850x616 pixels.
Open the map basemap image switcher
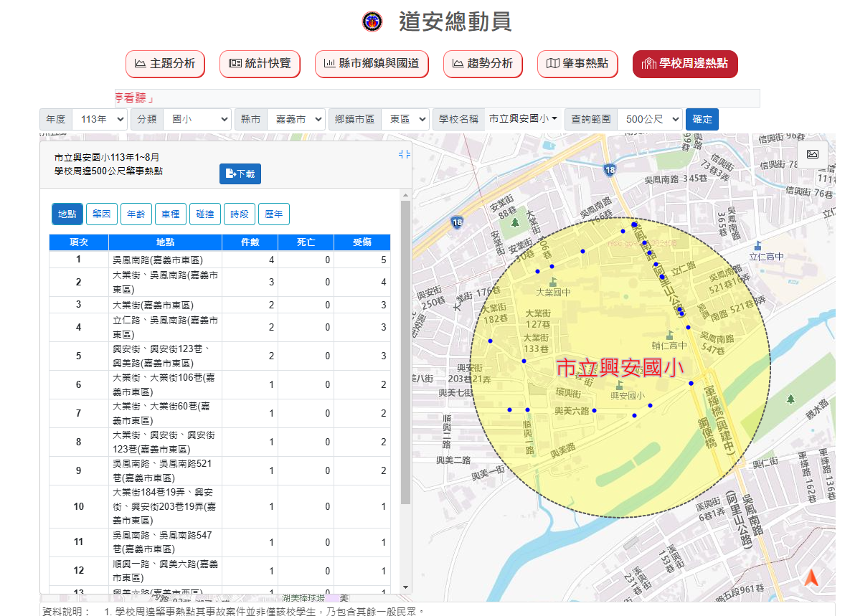[x=813, y=154]
